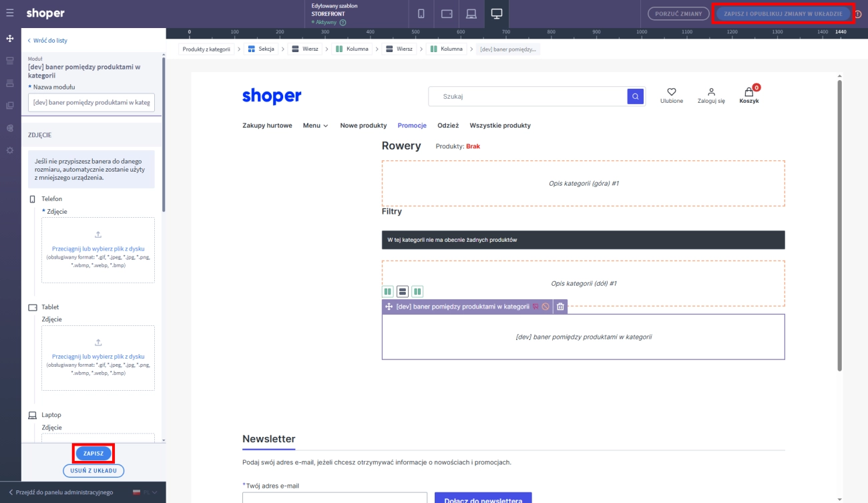Open the Promocje navigation item
This screenshot has height=503, width=868.
click(412, 126)
